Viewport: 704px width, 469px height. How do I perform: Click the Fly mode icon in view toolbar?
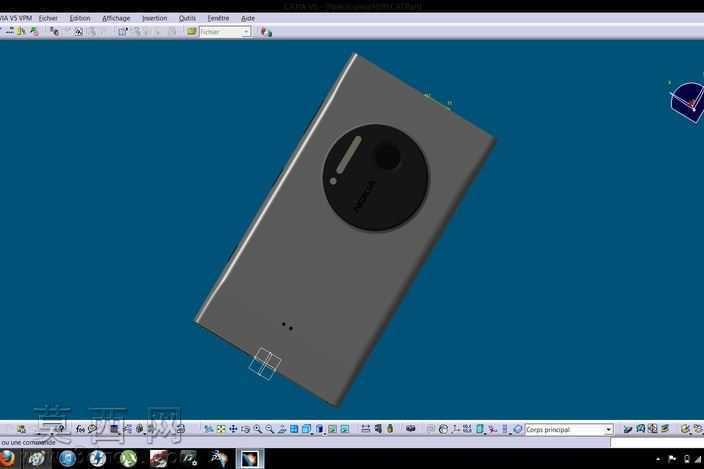[209, 430]
